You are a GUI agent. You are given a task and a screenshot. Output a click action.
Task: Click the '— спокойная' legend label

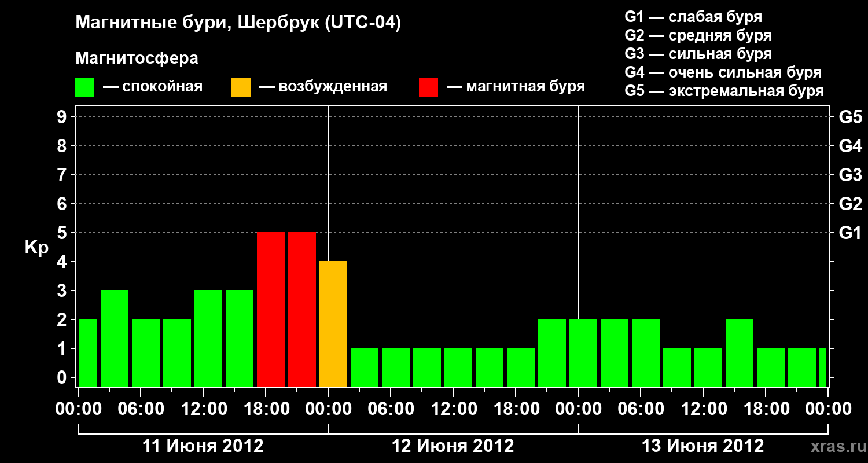coord(153,87)
